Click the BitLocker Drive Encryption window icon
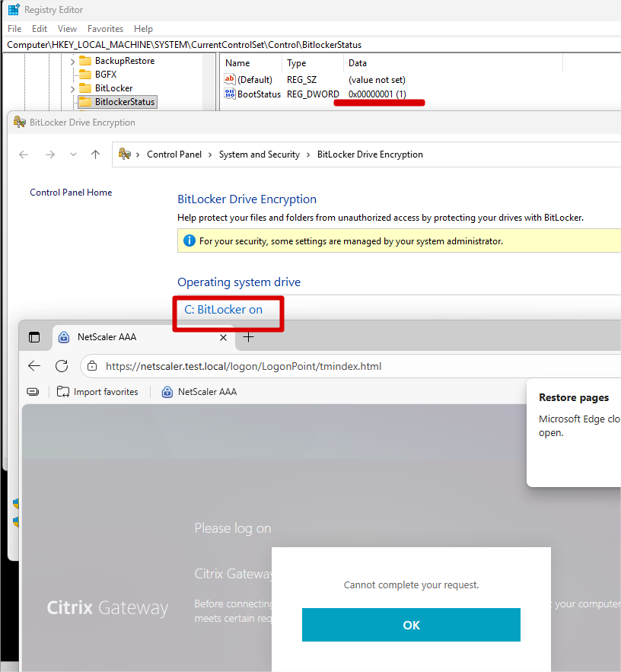 click(19, 122)
